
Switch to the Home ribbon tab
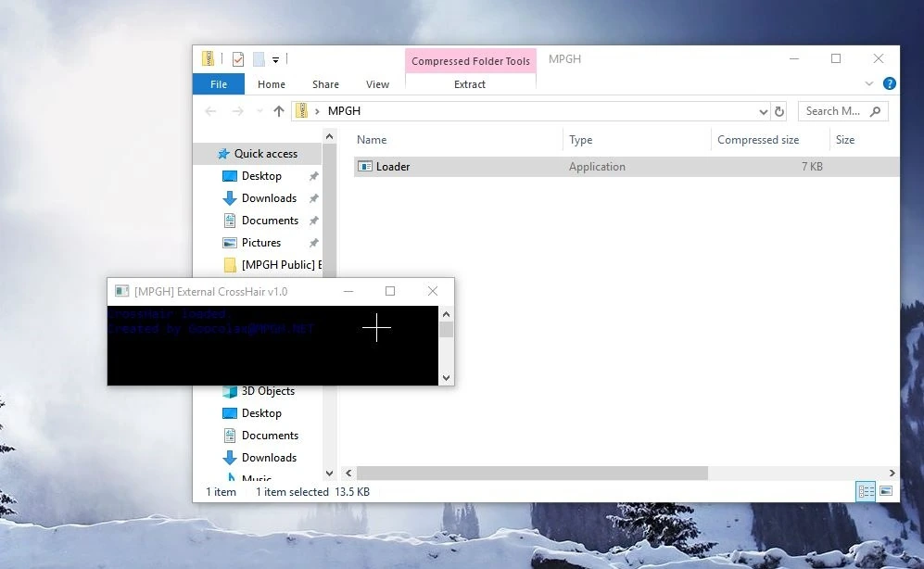pyautogui.click(x=271, y=84)
